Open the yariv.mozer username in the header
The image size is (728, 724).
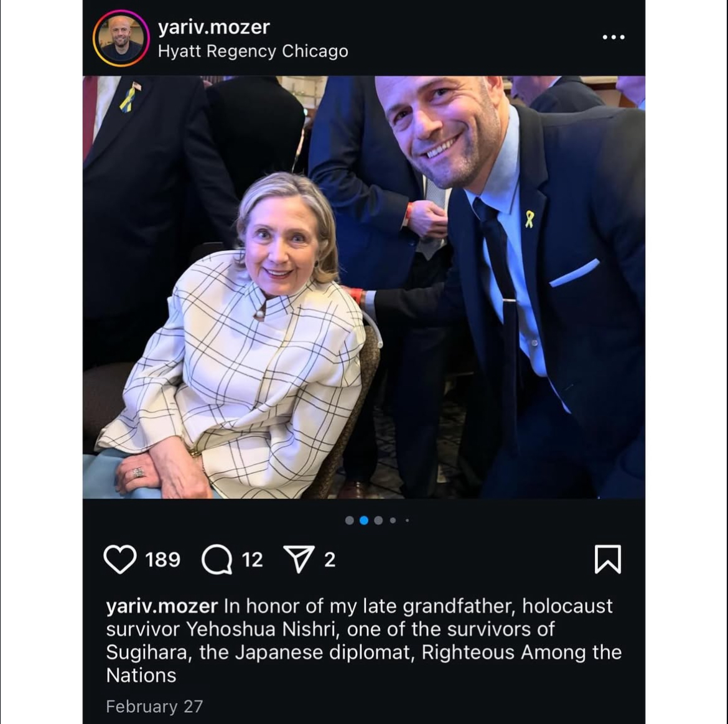pyautogui.click(x=213, y=27)
